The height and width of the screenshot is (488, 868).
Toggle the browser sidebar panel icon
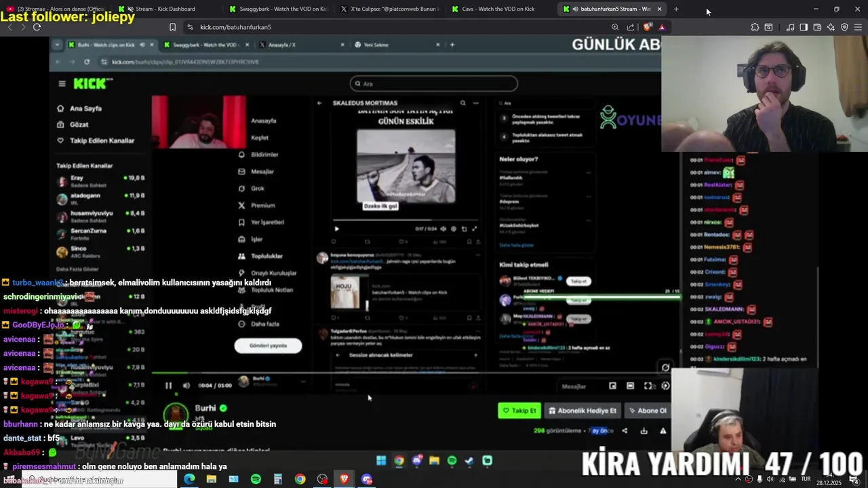804,27
